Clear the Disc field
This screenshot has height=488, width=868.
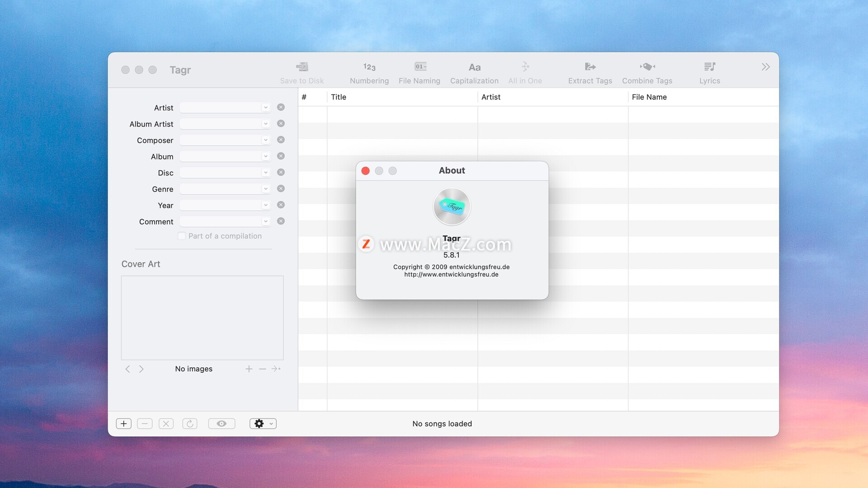[x=281, y=173]
